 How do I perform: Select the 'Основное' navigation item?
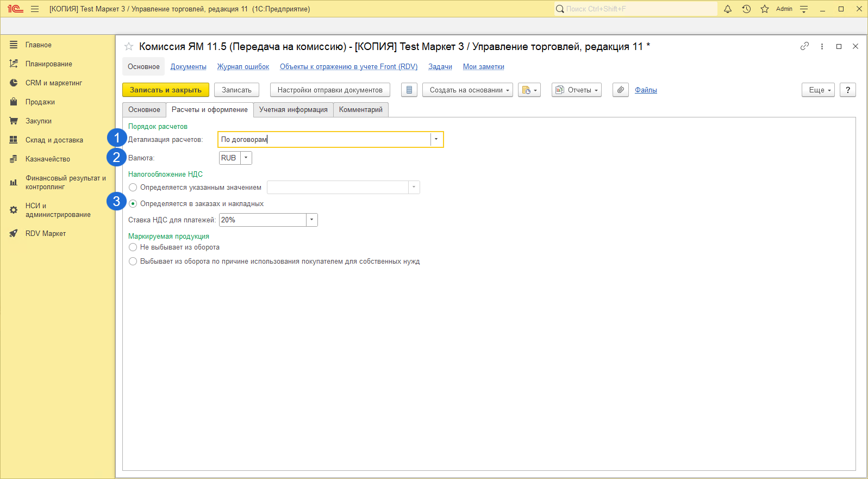coord(143,67)
